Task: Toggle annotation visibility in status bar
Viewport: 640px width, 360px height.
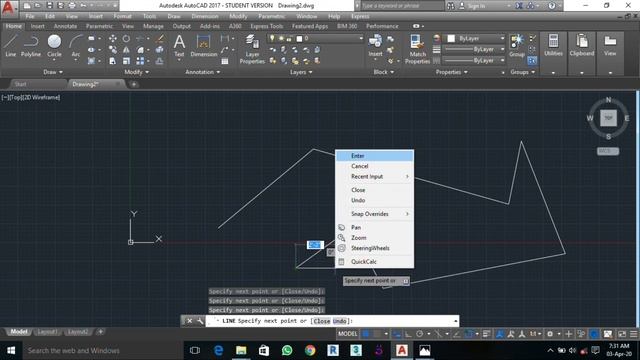Action: (x=500, y=334)
